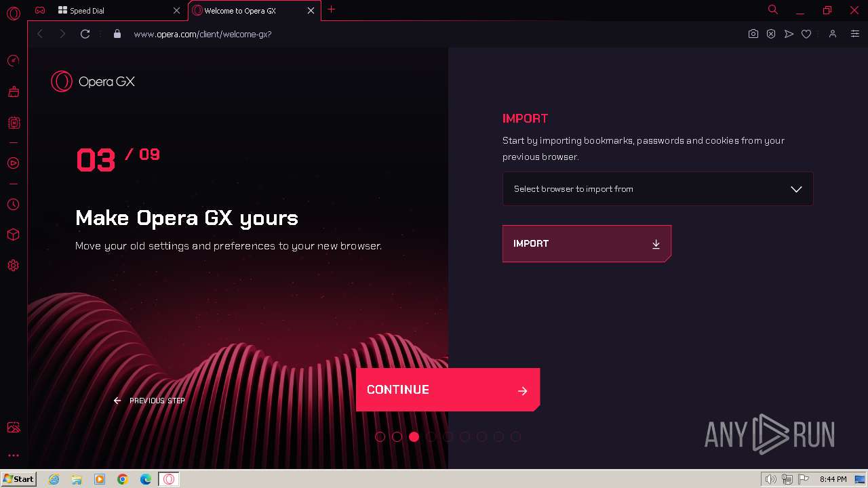Go back via PREVIOUS STEP link
The width and height of the screenshot is (868, 488).
pyautogui.click(x=149, y=401)
